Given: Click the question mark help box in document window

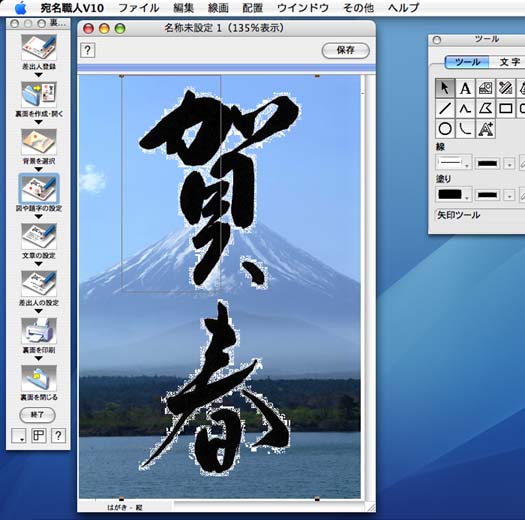Looking at the screenshot, I should [87, 51].
